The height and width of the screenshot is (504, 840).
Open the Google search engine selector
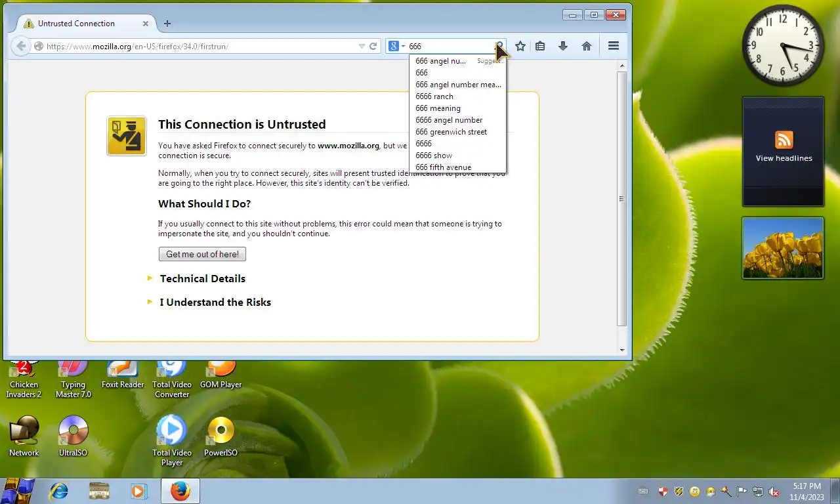396,46
